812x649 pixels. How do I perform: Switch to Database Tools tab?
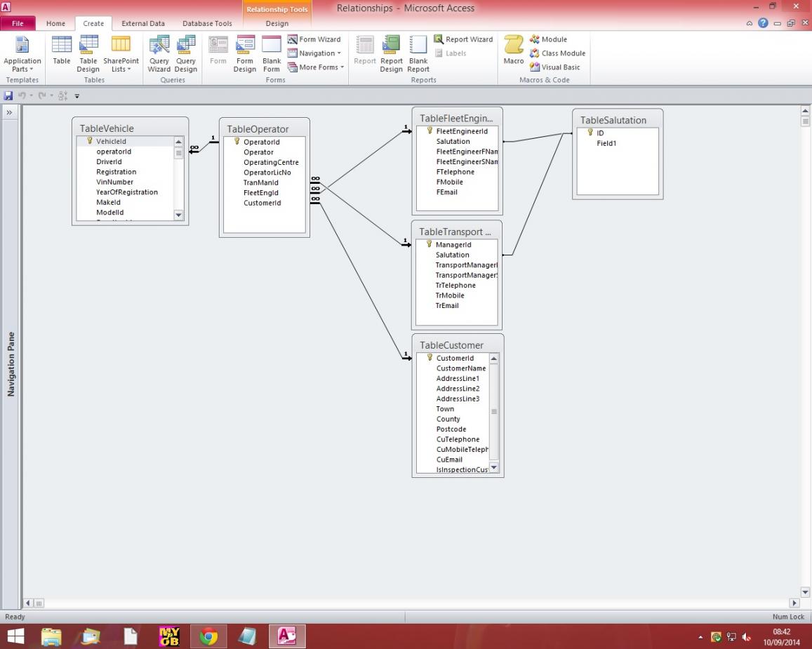pos(207,23)
